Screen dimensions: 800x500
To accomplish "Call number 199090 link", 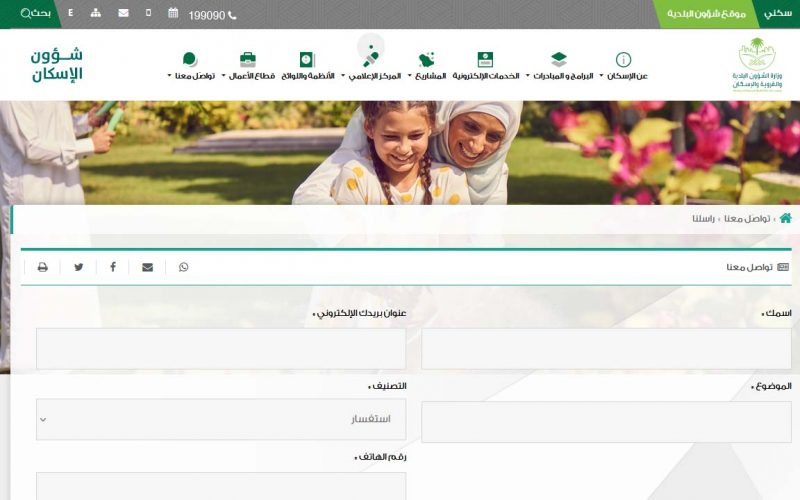I will (207, 16).
